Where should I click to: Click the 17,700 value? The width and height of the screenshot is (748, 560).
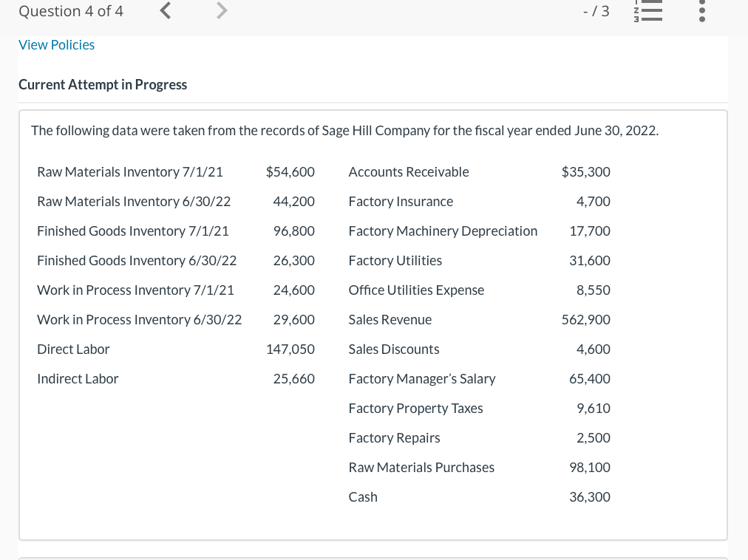(x=590, y=231)
